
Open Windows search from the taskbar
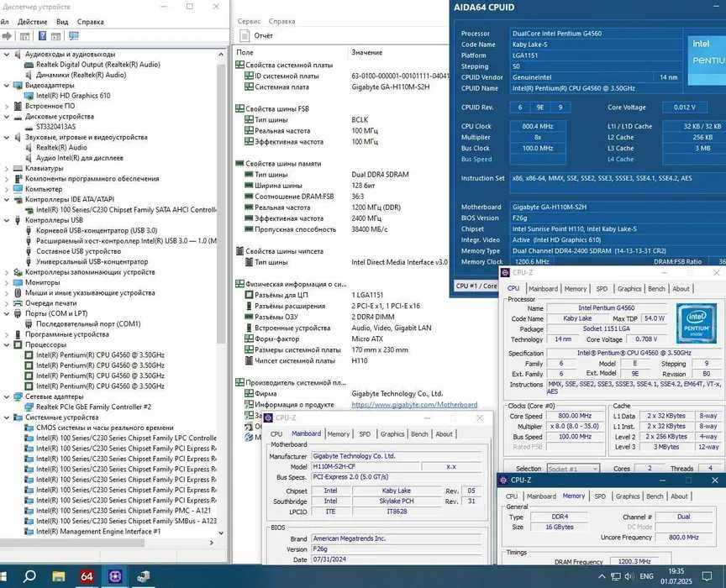[29, 576]
